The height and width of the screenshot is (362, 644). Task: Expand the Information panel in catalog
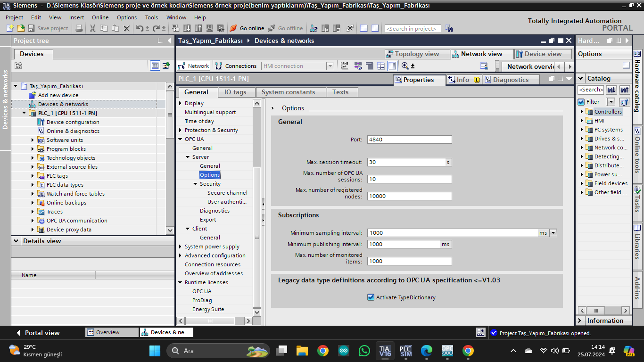click(580, 321)
